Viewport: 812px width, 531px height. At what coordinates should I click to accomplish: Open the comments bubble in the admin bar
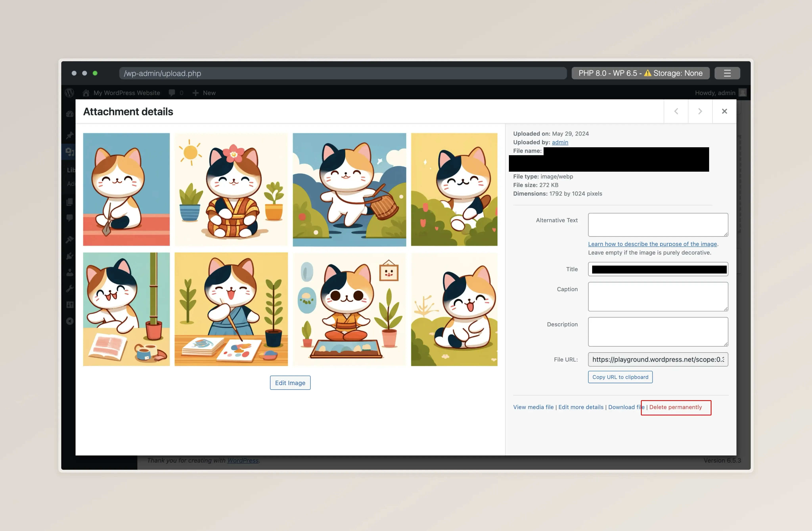(172, 93)
